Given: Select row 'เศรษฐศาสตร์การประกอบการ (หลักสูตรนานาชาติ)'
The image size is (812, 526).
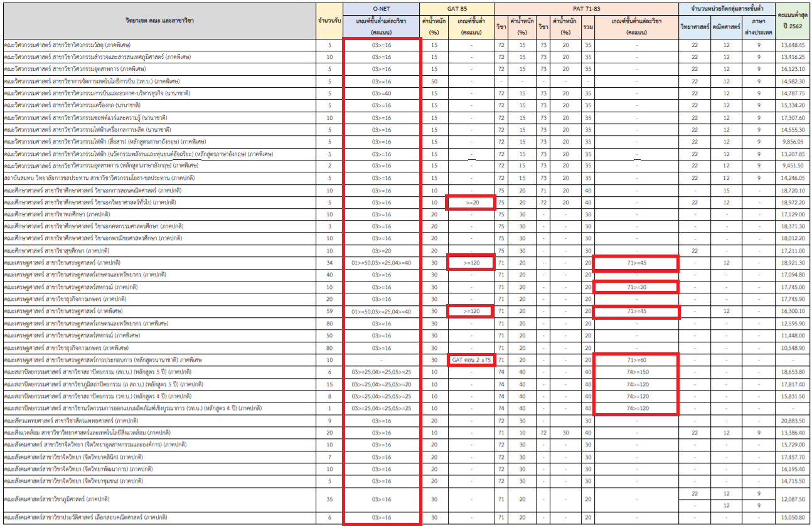Looking at the screenshot, I should [x=405, y=360].
